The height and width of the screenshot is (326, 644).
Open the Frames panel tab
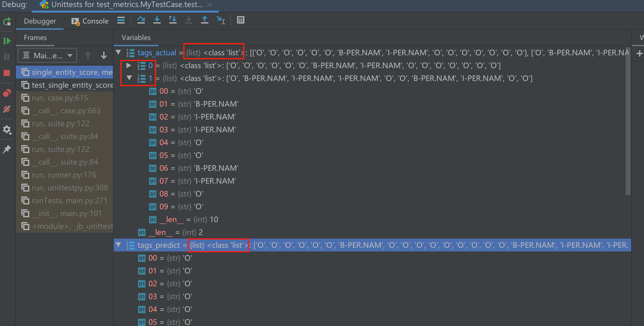pyautogui.click(x=35, y=38)
